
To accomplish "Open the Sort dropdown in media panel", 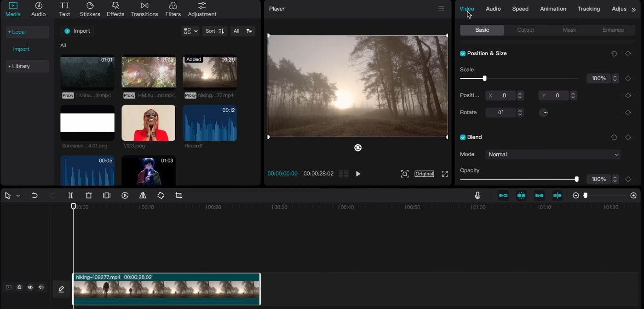I will click(214, 31).
